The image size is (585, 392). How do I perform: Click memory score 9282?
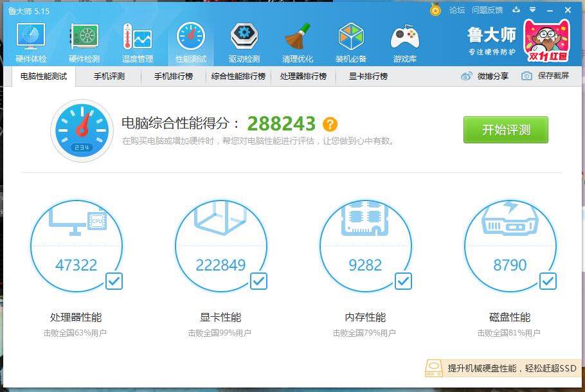[x=365, y=265]
